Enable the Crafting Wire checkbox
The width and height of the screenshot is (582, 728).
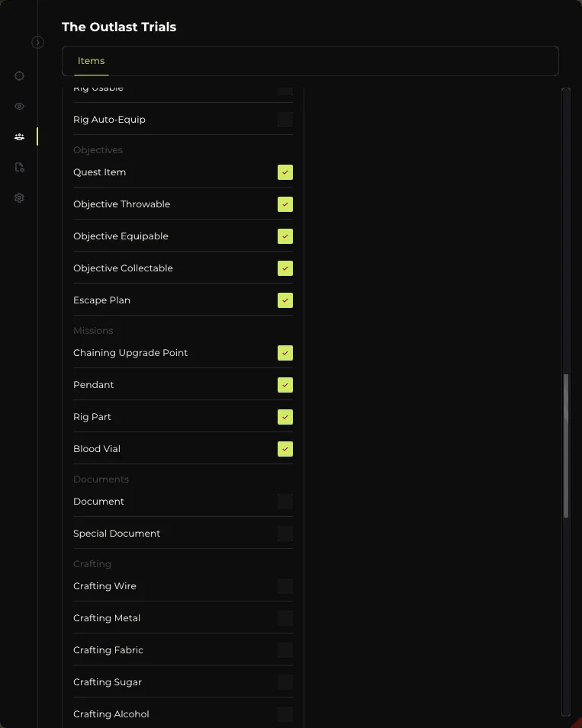tap(285, 586)
